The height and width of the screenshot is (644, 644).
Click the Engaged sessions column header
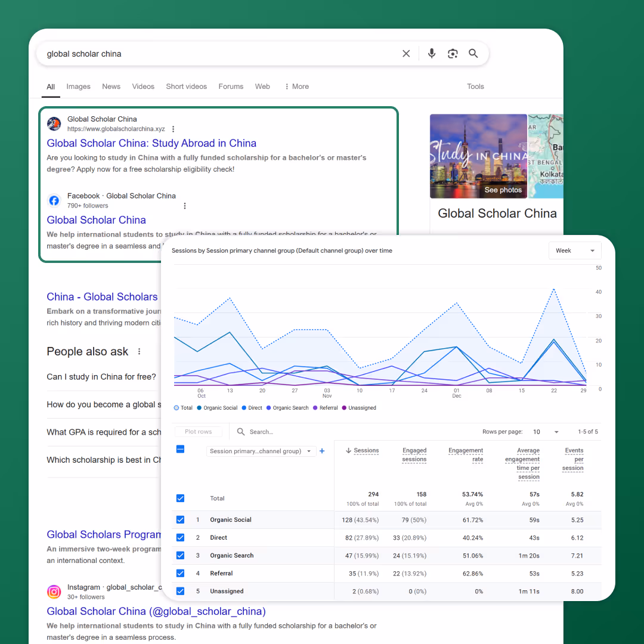tap(414, 455)
